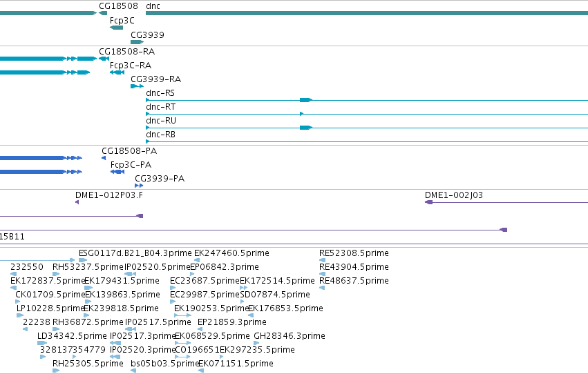
Task: Select the dnc-RU transcript label
Action: [x=161, y=121]
